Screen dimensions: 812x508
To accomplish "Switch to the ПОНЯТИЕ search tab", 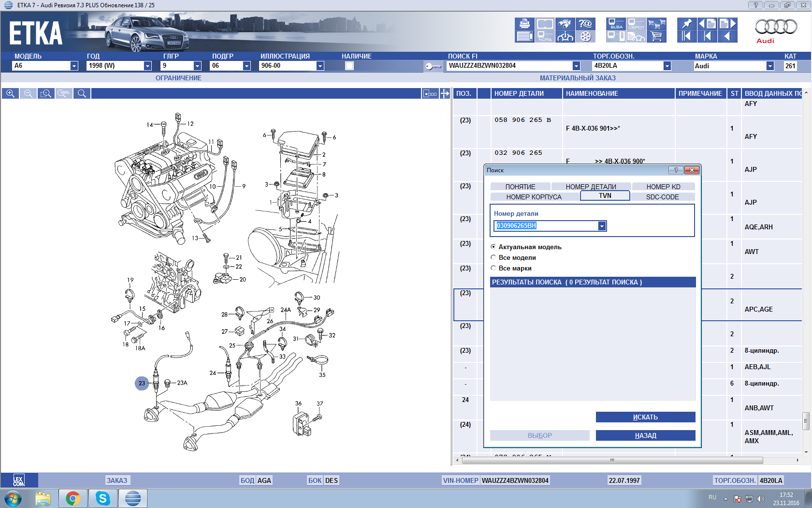I will click(x=520, y=187).
